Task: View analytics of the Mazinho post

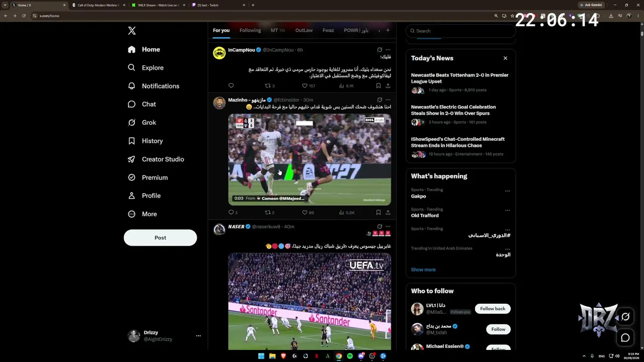Action: [x=347, y=213]
